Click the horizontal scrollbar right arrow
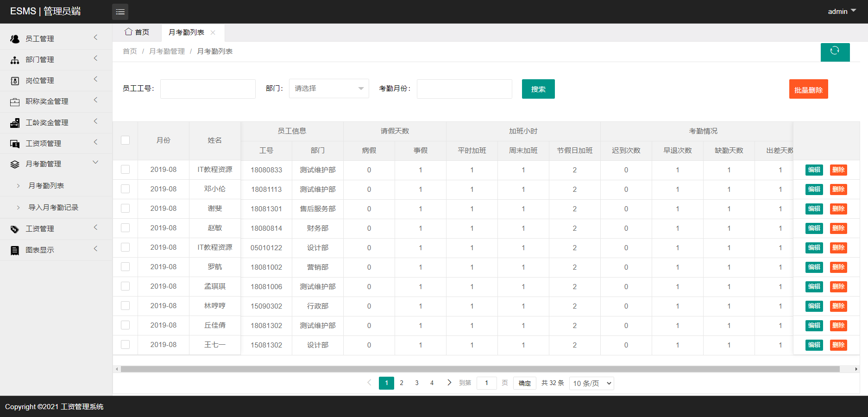 856,369
